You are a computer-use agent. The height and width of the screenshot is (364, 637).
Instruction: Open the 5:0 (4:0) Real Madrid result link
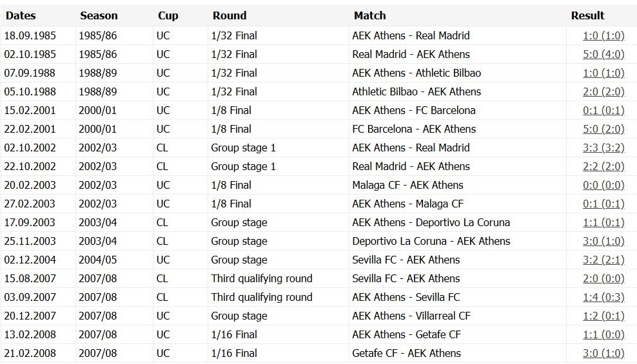[x=603, y=54]
